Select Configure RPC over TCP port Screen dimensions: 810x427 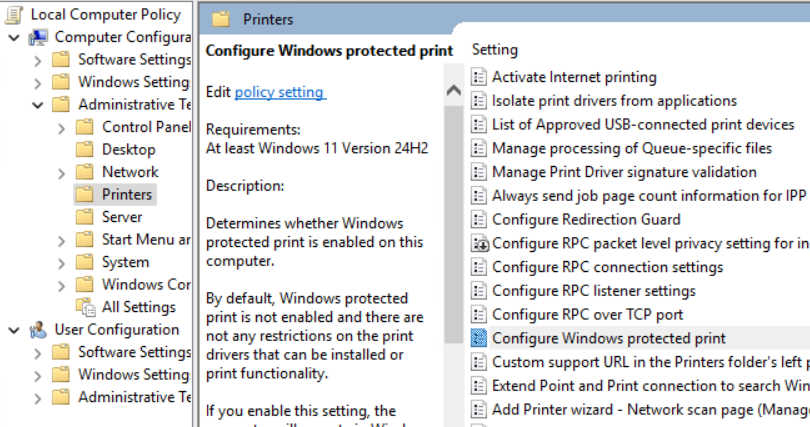click(587, 314)
